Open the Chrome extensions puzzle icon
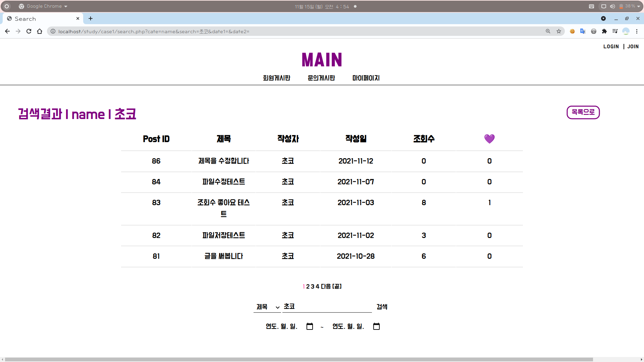The width and height of the screenshot is (644, 362). click(x=604, y=31)
